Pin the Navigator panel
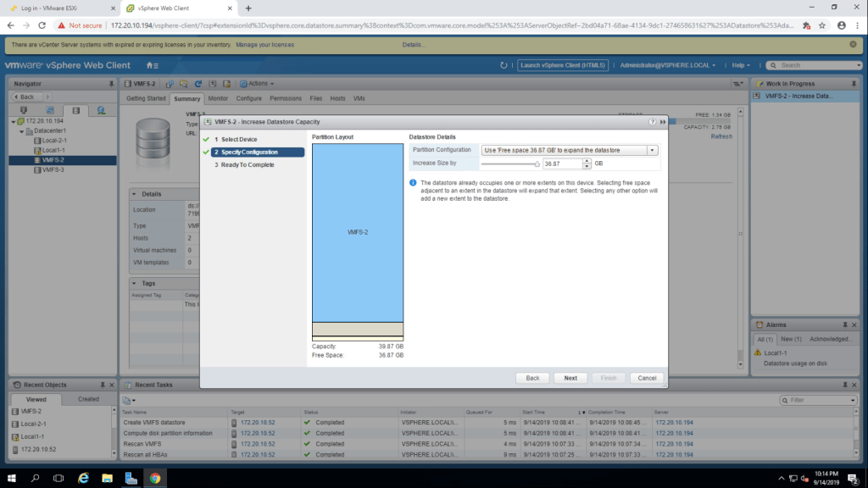The image size is (868, 488). [112, 84]
